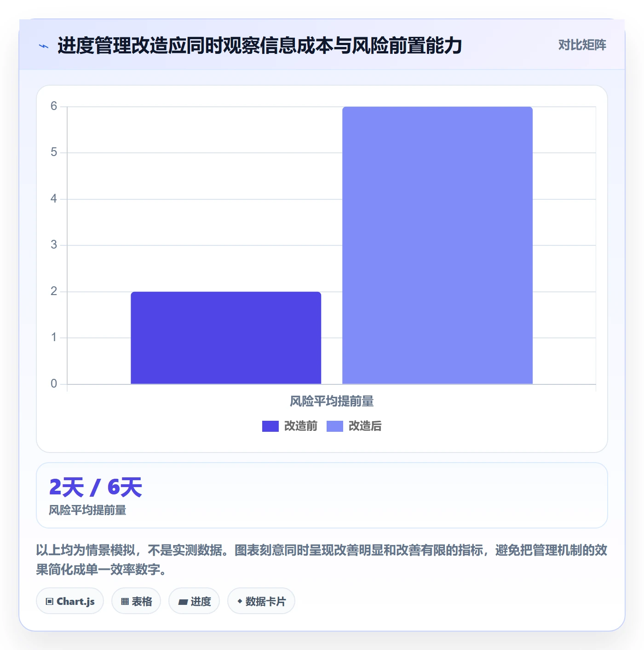
Task: Click the 风险平均提前量 caption under the metric
Action: 88,510
